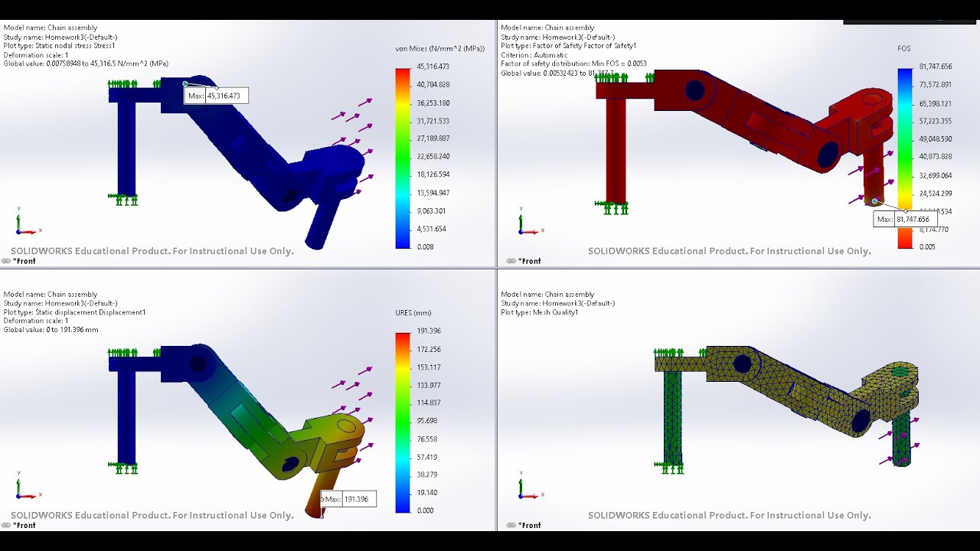Click the 9,063.301 value on the stress legend
The image size is (980, 551).
[431, 211]
